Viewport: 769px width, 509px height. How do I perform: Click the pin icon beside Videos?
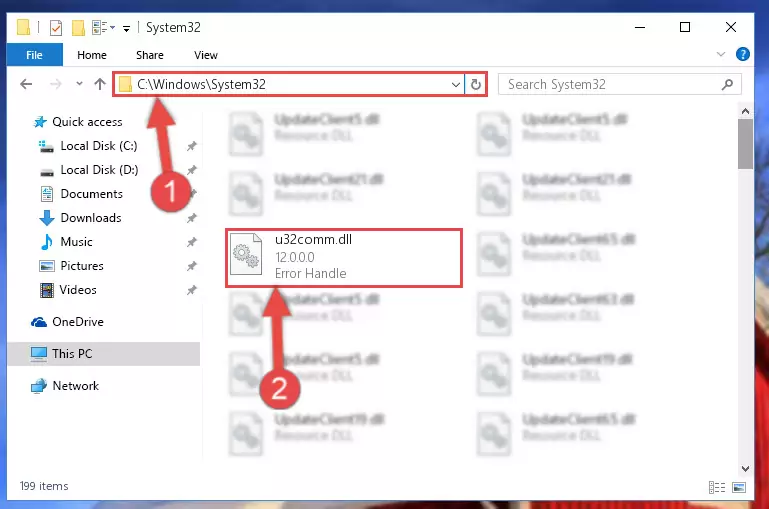[x=191, y=290]
